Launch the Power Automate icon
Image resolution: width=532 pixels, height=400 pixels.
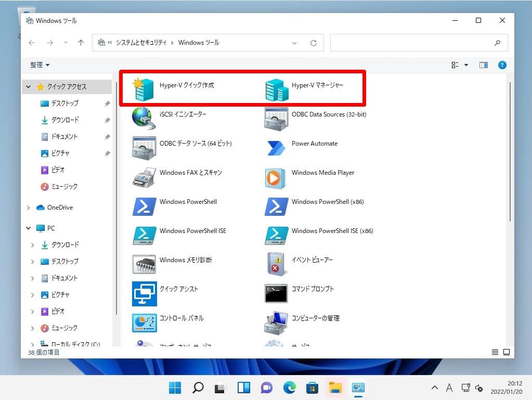tap(276, 148)
